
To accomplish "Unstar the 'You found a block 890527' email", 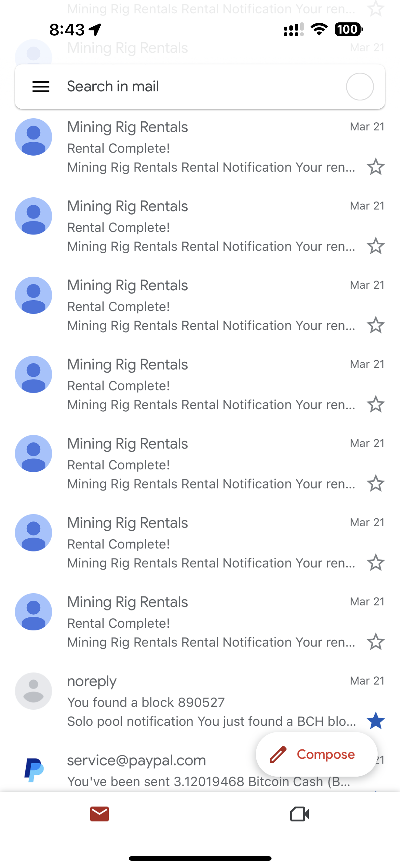I will pyautogui.click(x=375, y=721).
